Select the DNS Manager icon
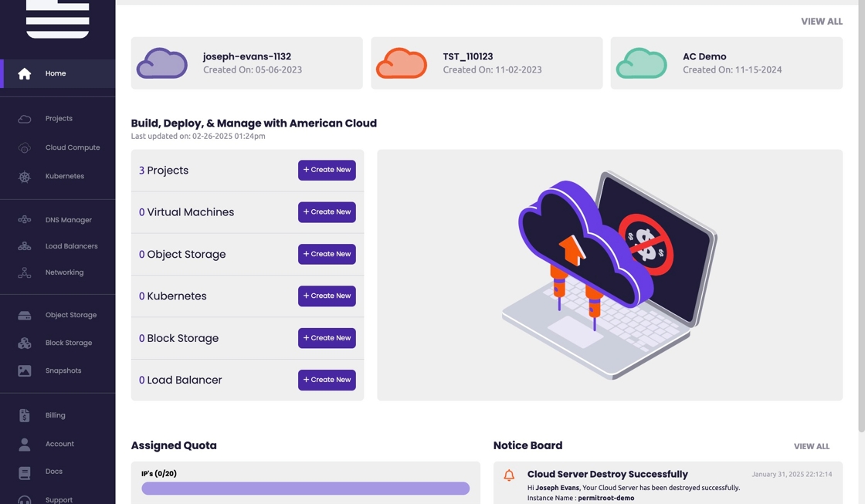The image size is (865, 504). [x=25, y=220]
